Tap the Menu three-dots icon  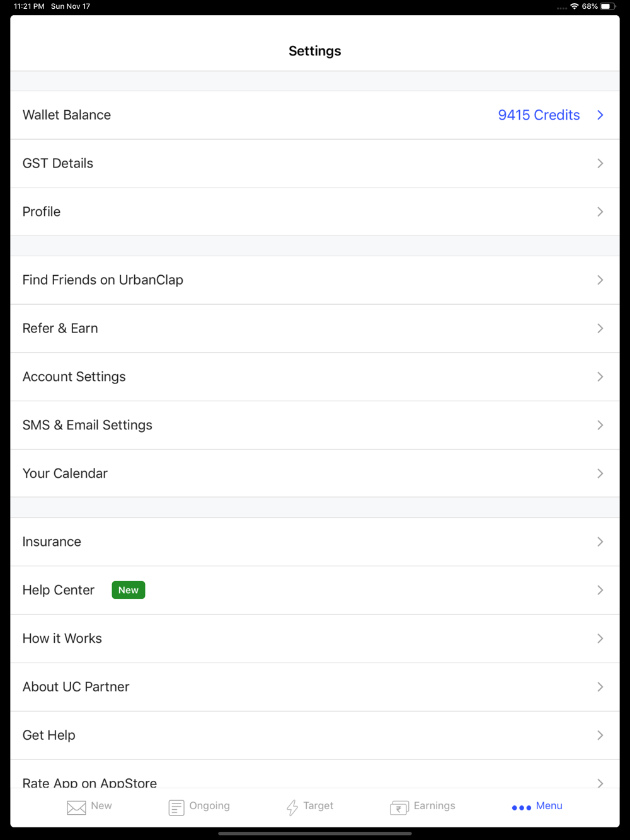coord(522,807)
